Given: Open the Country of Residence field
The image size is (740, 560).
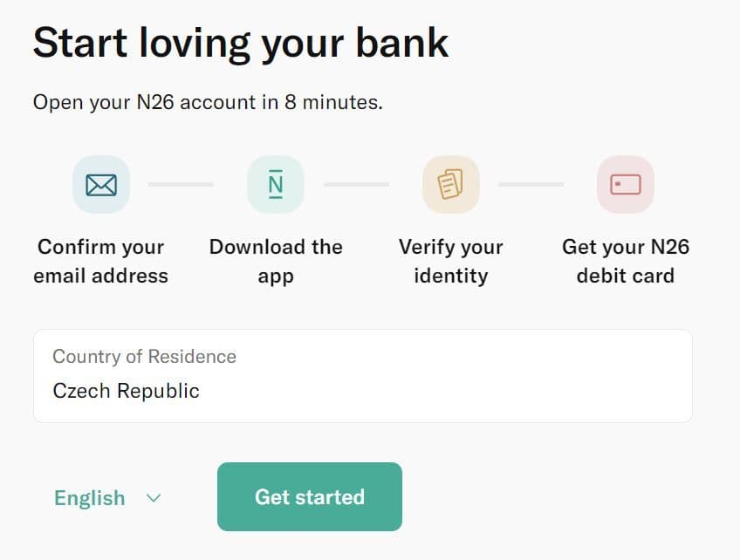Looking at the screenshot, I should (362, 376).
